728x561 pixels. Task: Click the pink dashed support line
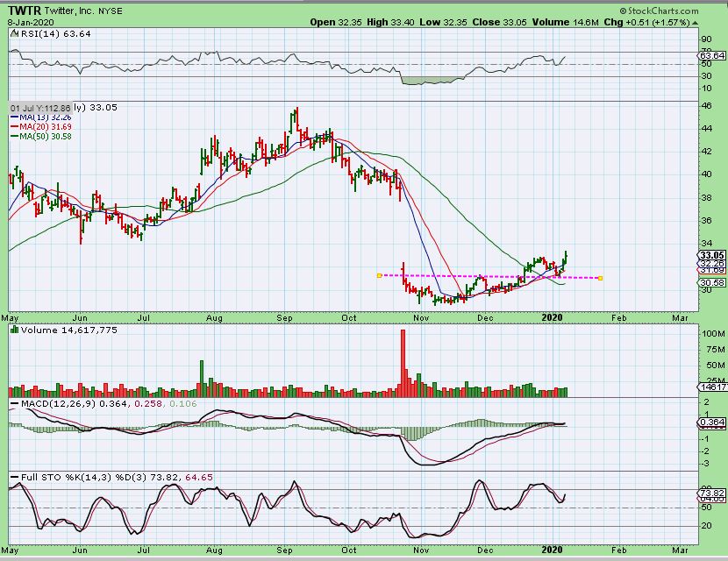click(491, 278)
